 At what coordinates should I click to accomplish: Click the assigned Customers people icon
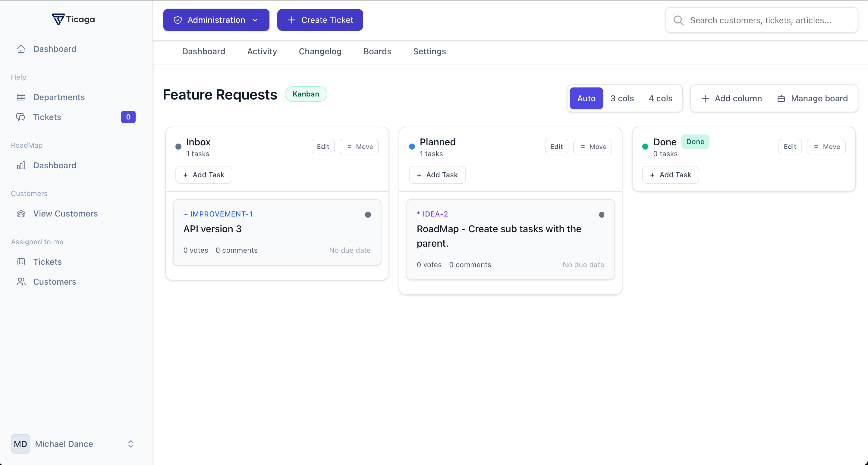[21, 282]
